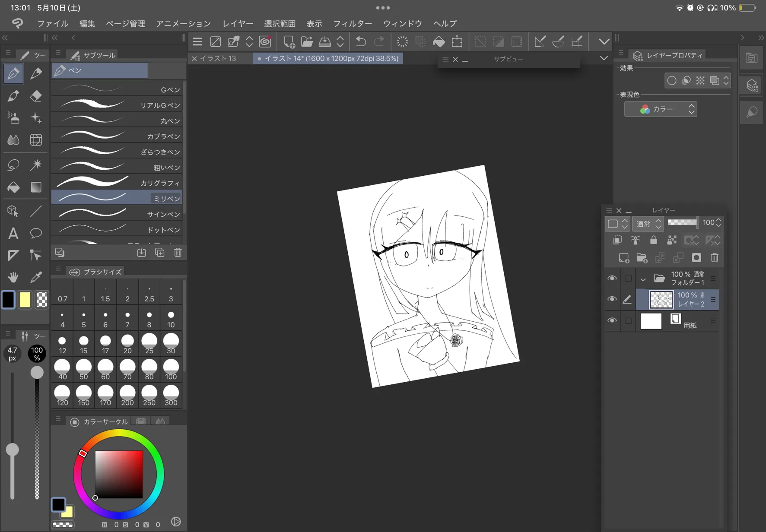
Task: Choose the Hand move tool
Action: (13, 277)
